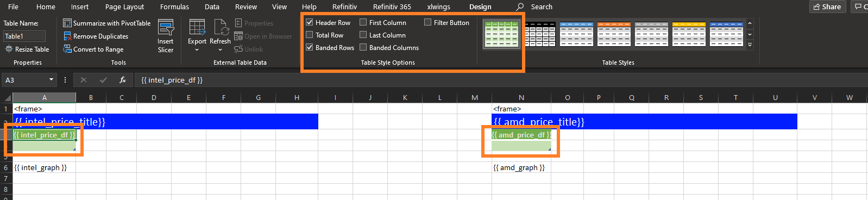The image size is (868, 200).
Task: Open the Refresh dropdown arrow
Action: (221, 50)
